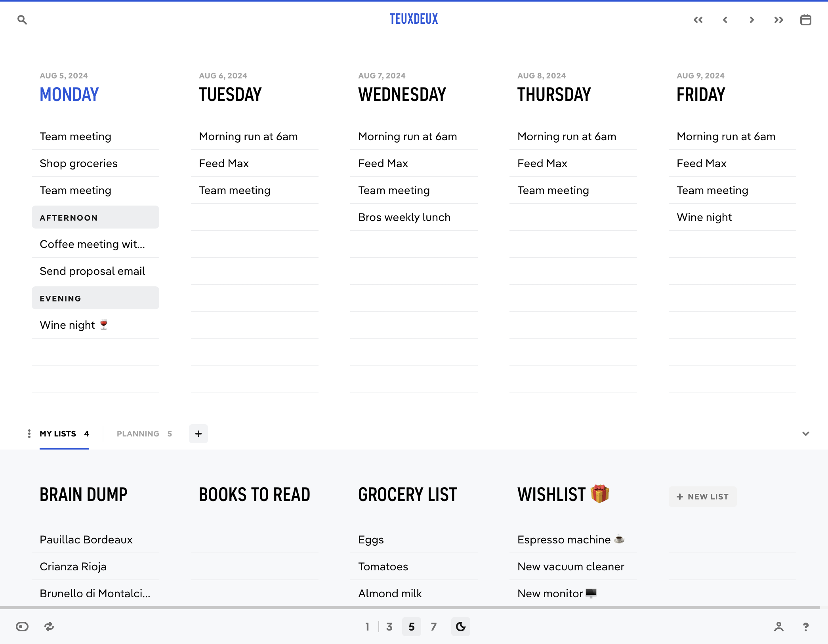Image resolution: width=828 pixels, height=644 pixels.
Task: Click the recurring/sync arrows icon
Action: click(x=49, y=627)
